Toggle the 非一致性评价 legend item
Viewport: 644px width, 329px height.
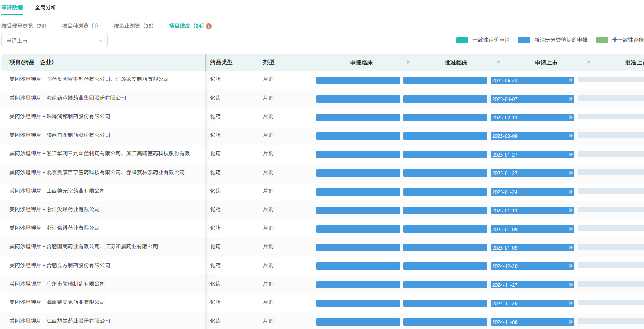pyautogui.click(x=619, y=40)
